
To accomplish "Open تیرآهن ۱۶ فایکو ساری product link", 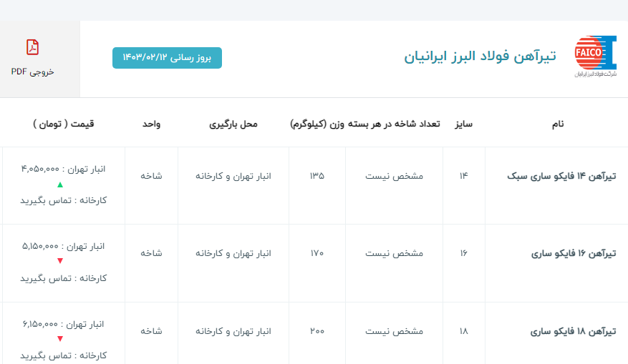I will click(574, 253).
